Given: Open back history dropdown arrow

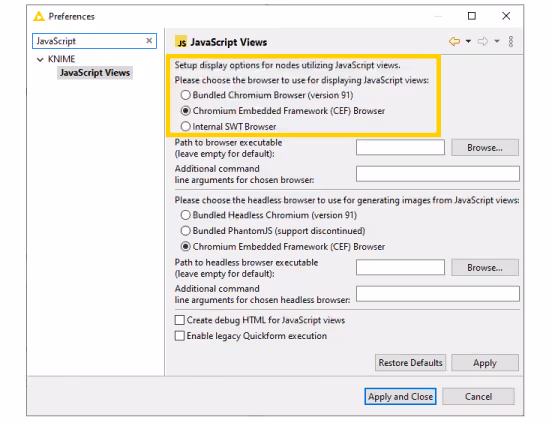Looking at the screenshot, I should pyautogui.click(x=468, y=41).
